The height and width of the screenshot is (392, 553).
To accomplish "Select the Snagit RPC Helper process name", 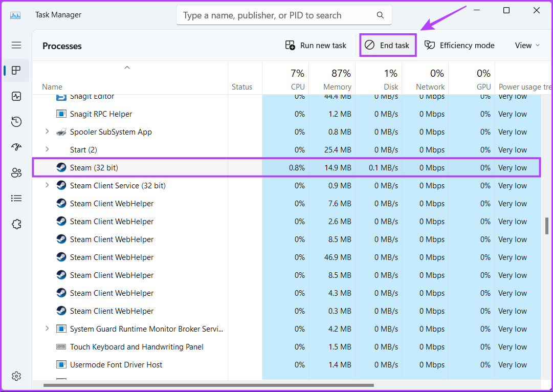I will 101,114.
